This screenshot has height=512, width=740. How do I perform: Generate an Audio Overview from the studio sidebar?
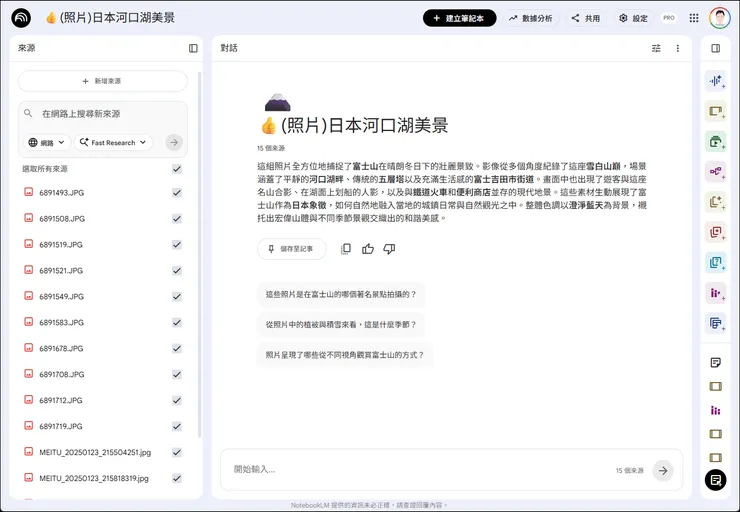[x=716, y=81]
